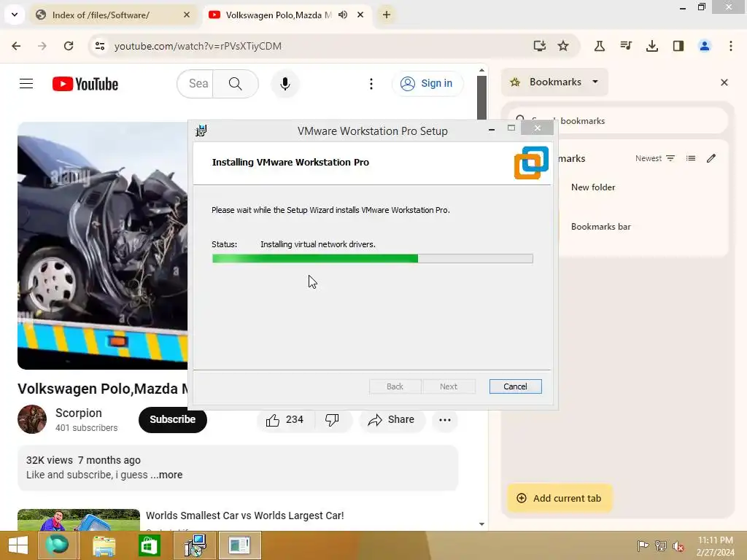The height and width of the screenshot is (560, 747).
Task: Open Worlds Smallest Car vs Largest title
Action: click(245, 516)
